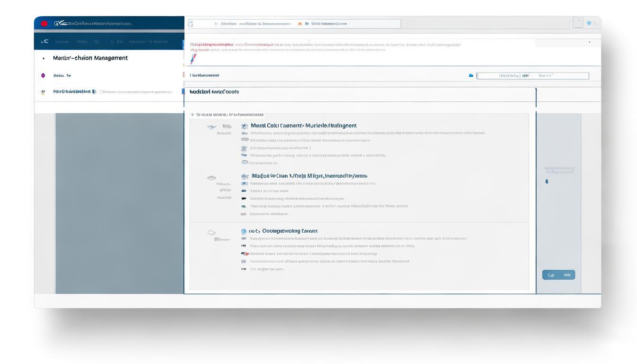Expand the first section using its left arrow icon
This screenshot has height=364, width=637.
pos(211,127)
